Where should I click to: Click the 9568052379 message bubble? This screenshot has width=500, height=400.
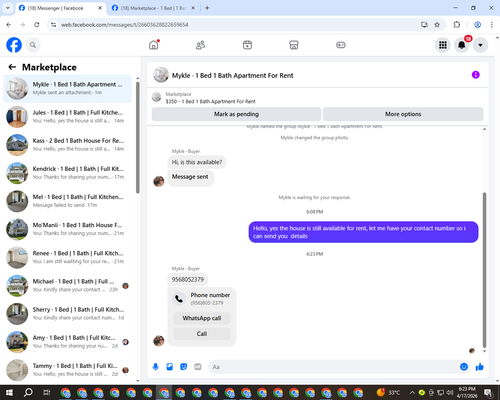point(188,279)
